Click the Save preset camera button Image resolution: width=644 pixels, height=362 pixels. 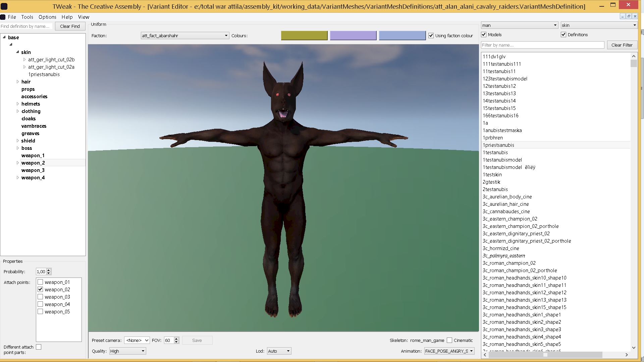[197, 340]
